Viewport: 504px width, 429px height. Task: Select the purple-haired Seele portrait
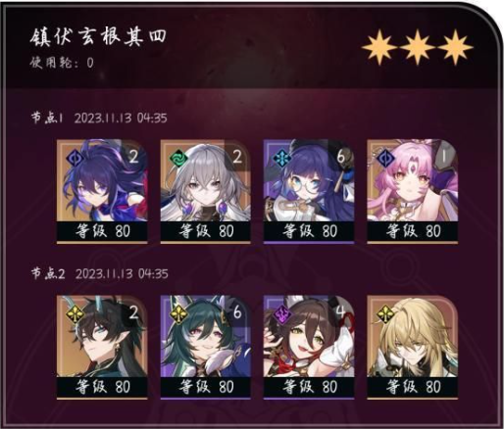pyautogui.click(x=102, y=180)
